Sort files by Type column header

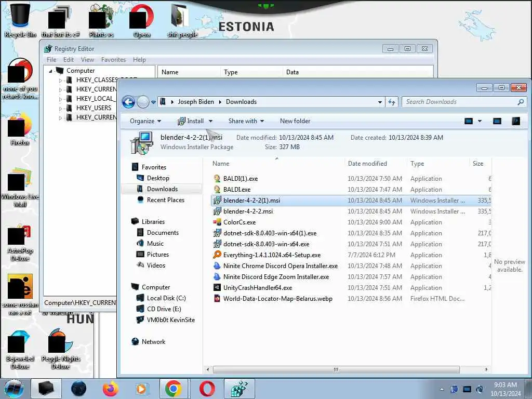coord(417,164)
